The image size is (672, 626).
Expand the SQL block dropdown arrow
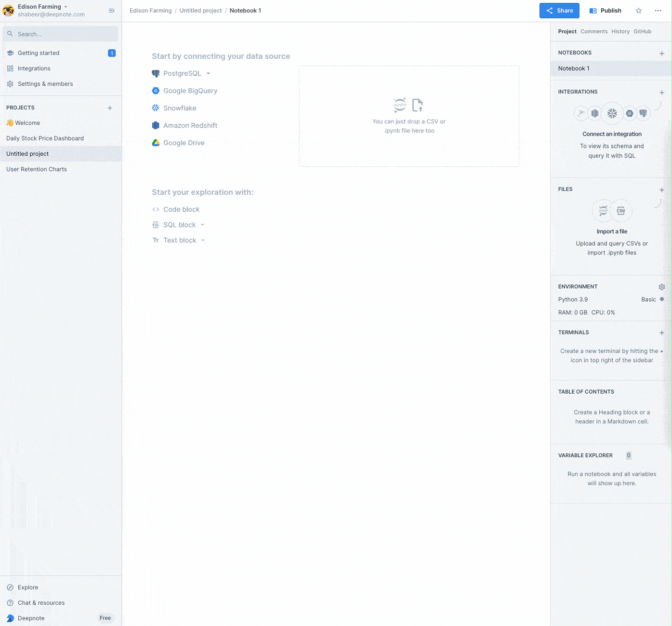tap(203, 225)
